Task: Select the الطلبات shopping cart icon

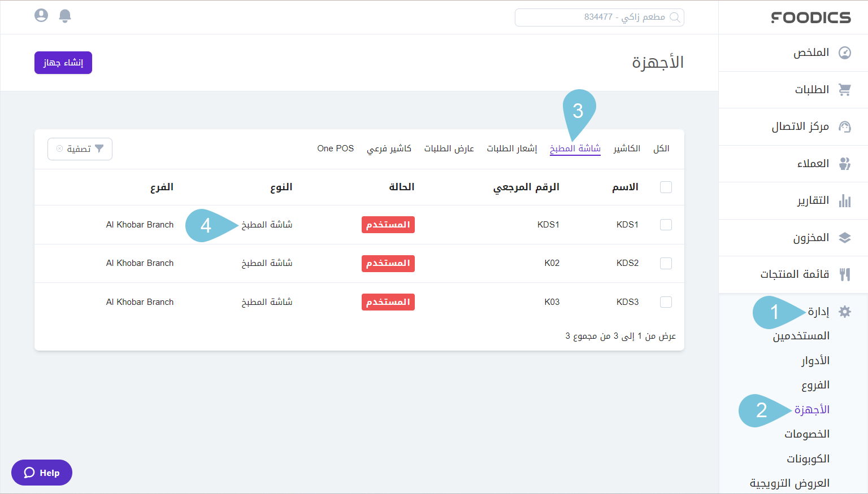Action: click(845, 89)
